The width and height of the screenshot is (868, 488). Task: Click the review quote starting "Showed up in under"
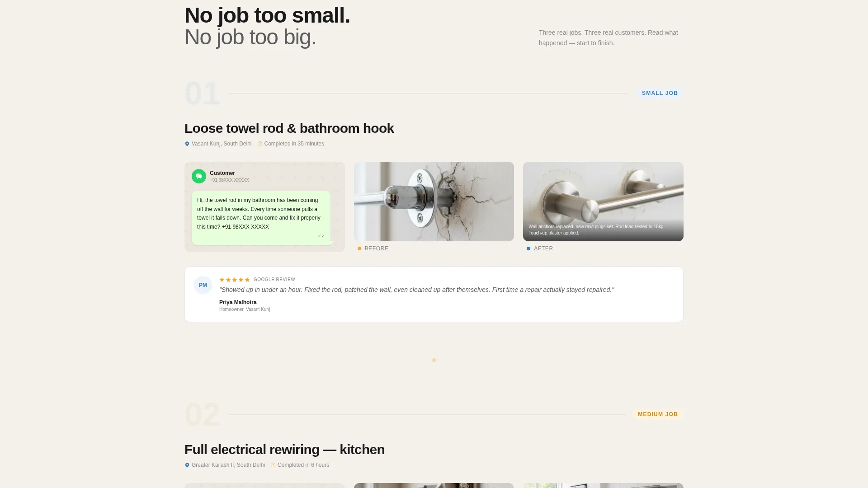pos(417,290)
